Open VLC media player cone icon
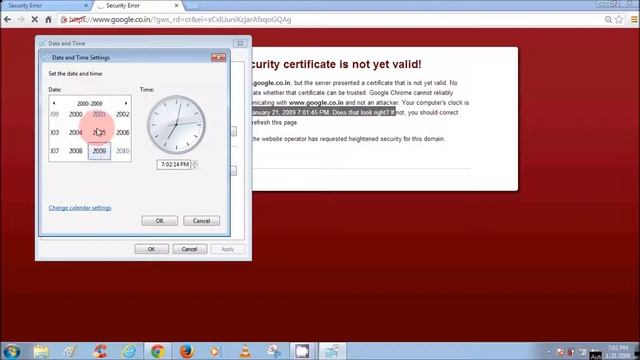 tap(245, 351)
